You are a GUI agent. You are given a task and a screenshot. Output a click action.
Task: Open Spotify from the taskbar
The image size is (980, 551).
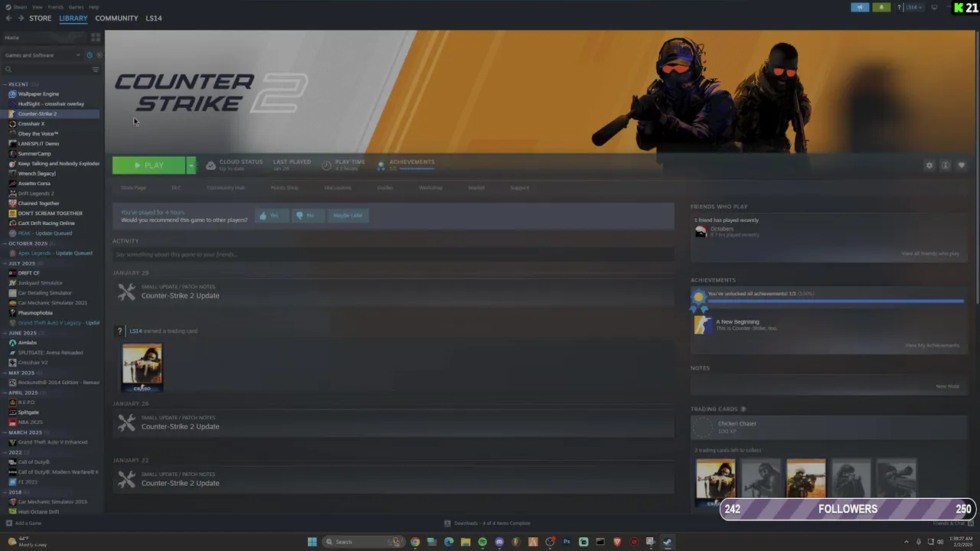click(482, 542)
